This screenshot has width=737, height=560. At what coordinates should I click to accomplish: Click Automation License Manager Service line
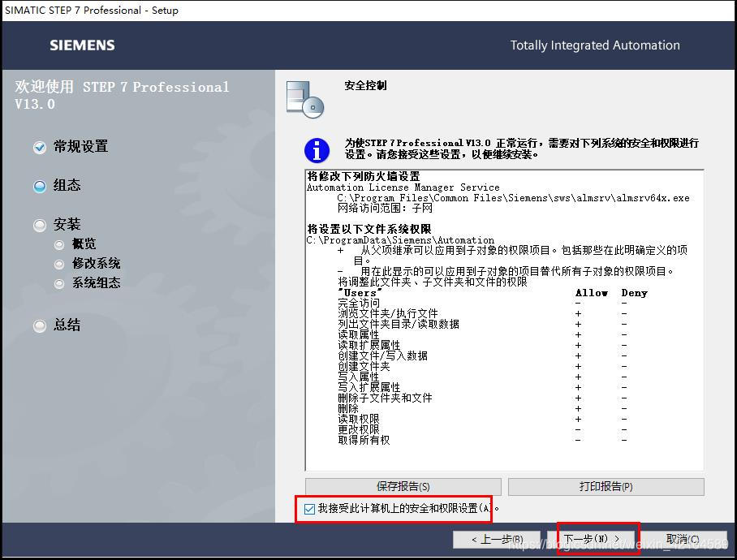[403, 187]
